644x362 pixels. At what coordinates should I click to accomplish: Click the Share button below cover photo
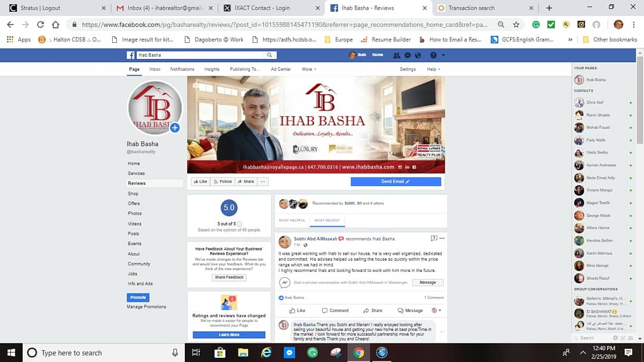[246, 182]
